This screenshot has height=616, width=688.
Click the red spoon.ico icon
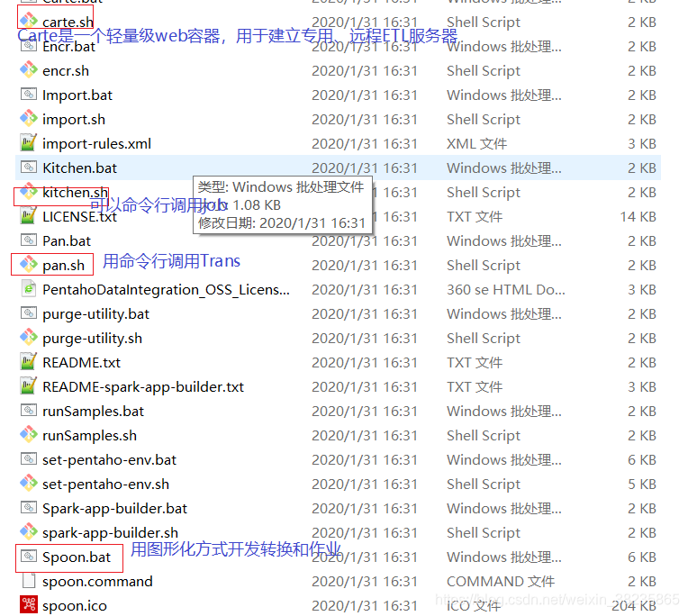[x=29, y=604]
